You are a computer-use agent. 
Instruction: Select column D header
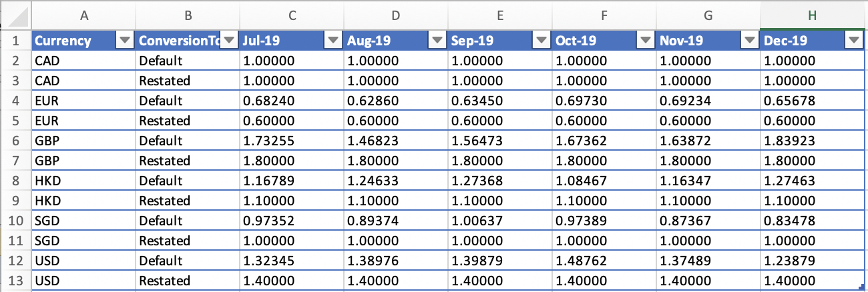pos(395,15)
